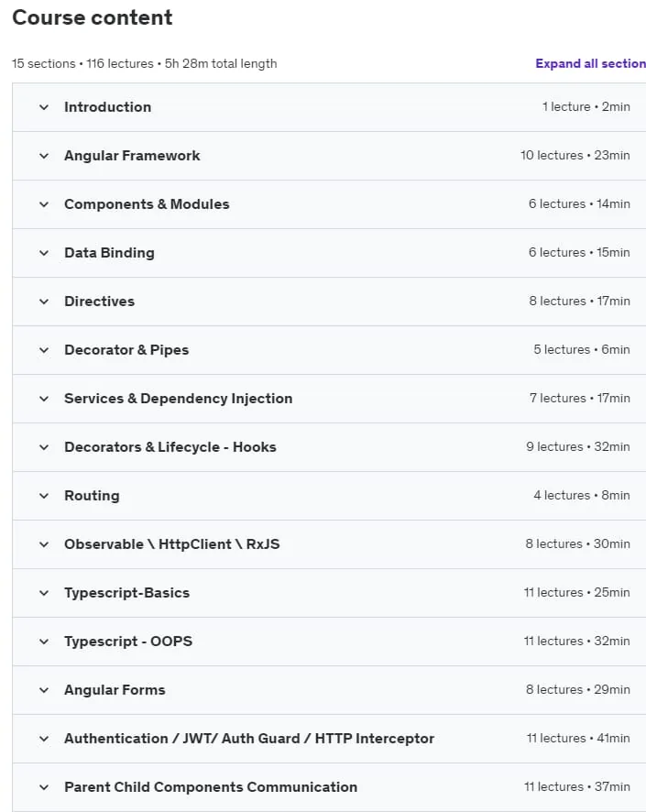The image size is (646, 812).
Task: Expand Components & Modules chevron
Action: [x=44, y=204]
